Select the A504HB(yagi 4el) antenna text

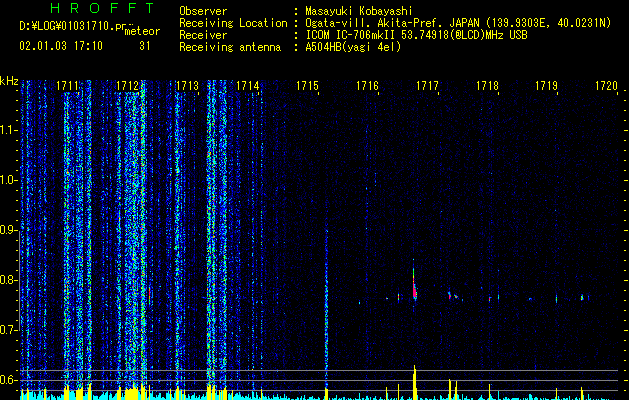pyautogui.click(x=353, y=47)
